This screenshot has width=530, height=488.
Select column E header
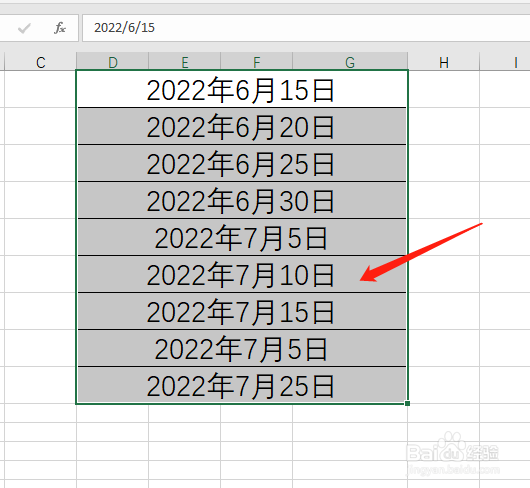click(185, 62)
